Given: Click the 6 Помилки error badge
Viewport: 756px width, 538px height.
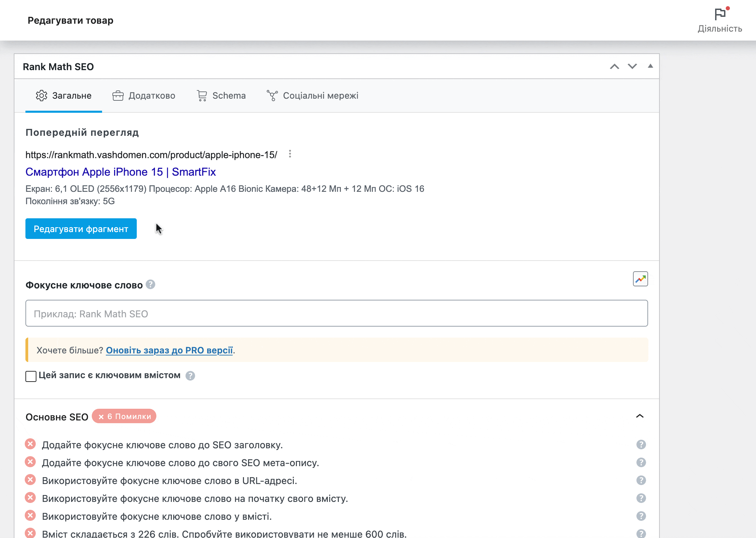Looking at the screenshot, I should [124, 416].
